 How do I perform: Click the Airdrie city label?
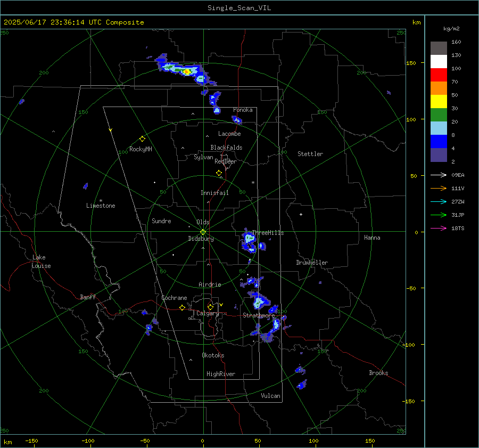(210, 284)
